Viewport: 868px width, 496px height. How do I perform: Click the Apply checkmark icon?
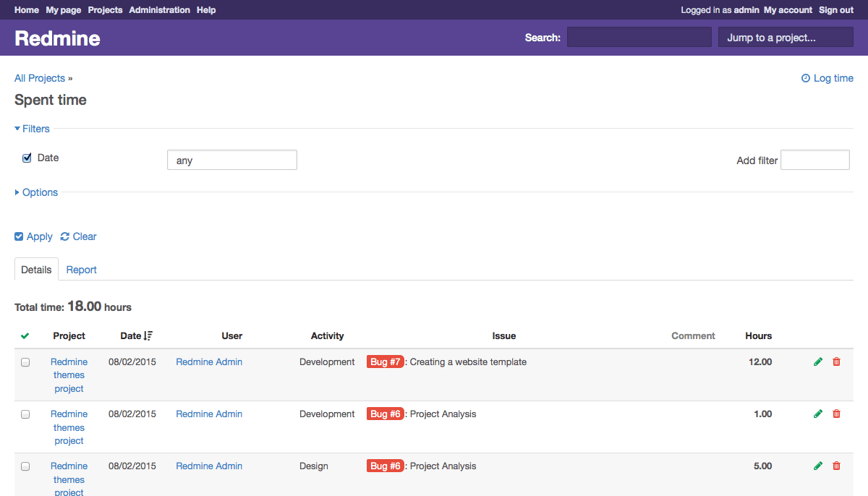click(x=19, y=236)
